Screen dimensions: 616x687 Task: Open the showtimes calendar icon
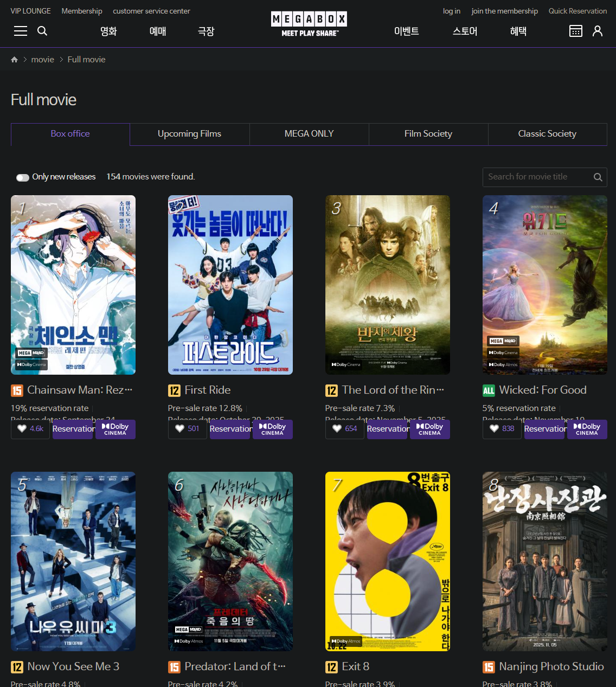[576, 31]
